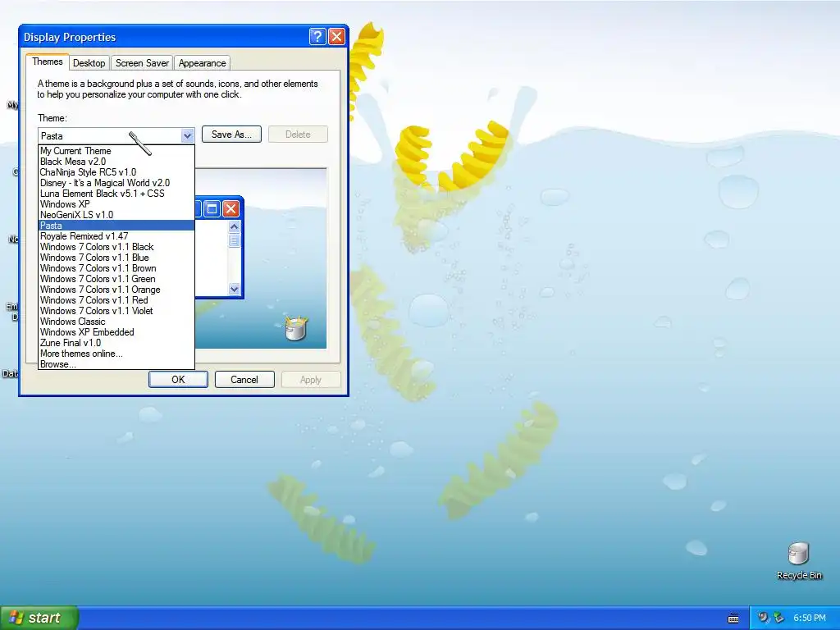Viewport: 840px width, 630px height.
Task: Pick Windows 7 Colors v1.1 Brown
Action: pyautogui.click(x=116, y=268)
